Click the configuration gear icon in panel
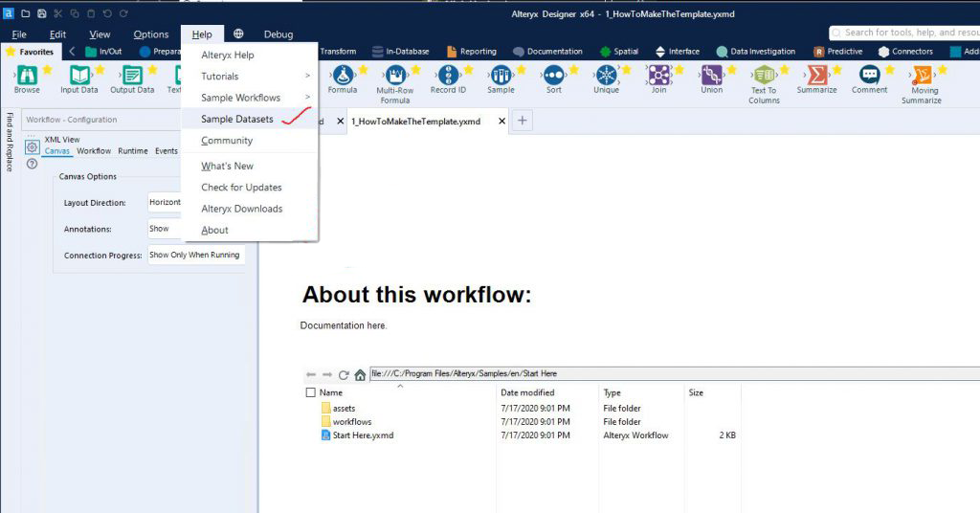Screen dimensions: 980x513 (x=32, y=147)
